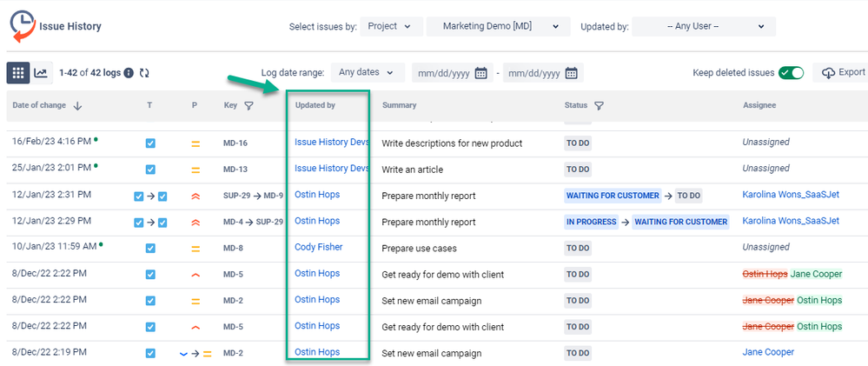Viewport: 868px width, 366px height.
Task: Filter the Status column
Action: (x=599, y=106)
